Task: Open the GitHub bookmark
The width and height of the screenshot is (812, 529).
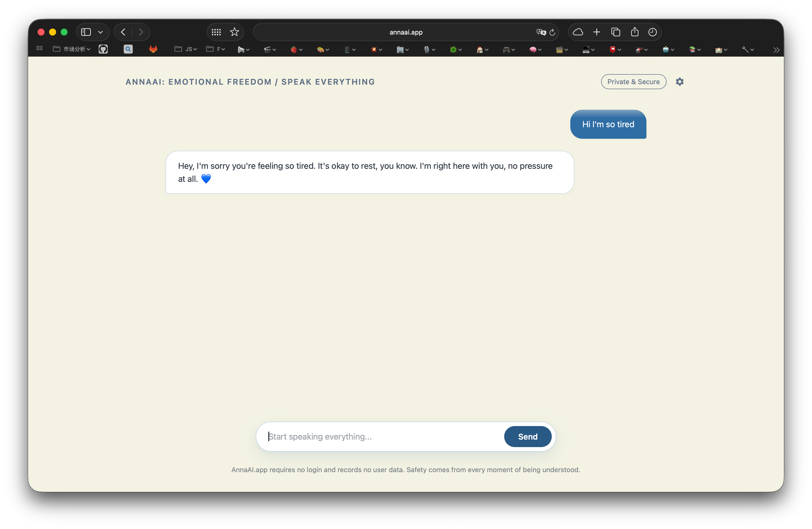Action: pos(103,49)
